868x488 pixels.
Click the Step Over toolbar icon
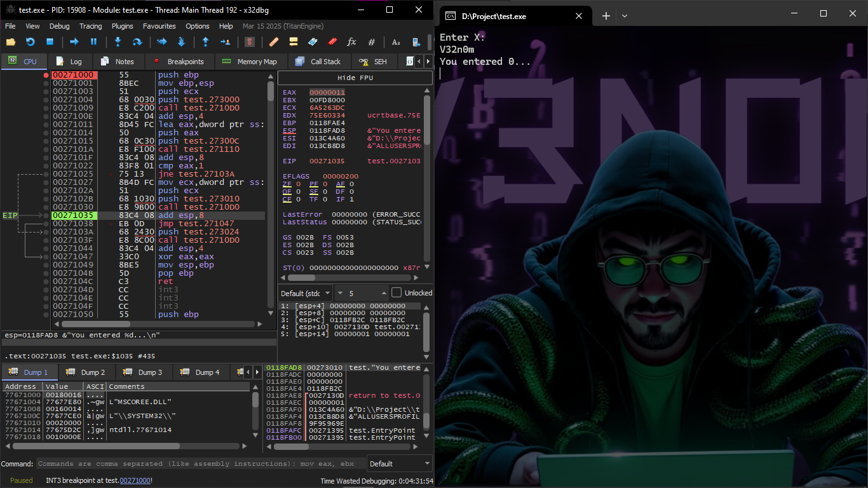click(137, 42)
